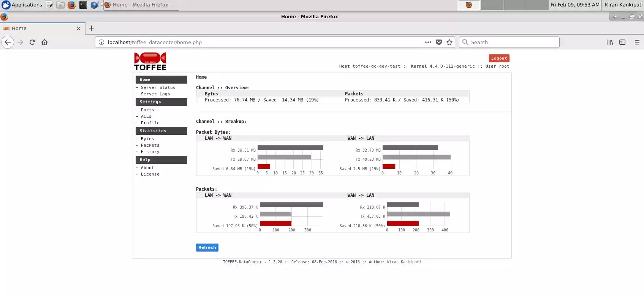Open the Applications menu

point(22,5)
